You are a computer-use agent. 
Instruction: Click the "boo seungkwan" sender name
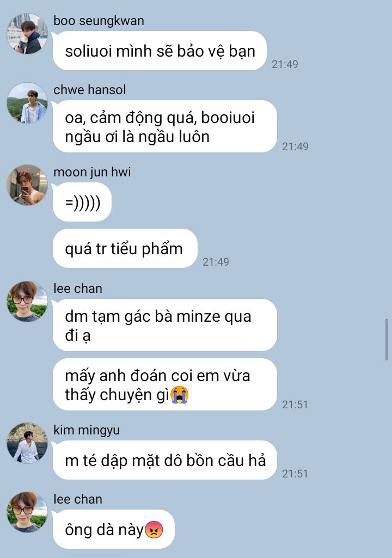[99, 21]
